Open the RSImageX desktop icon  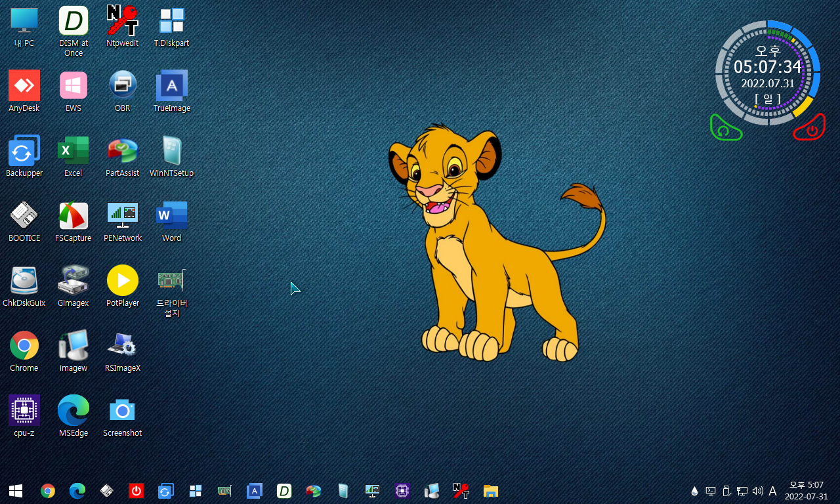(123, 352)
